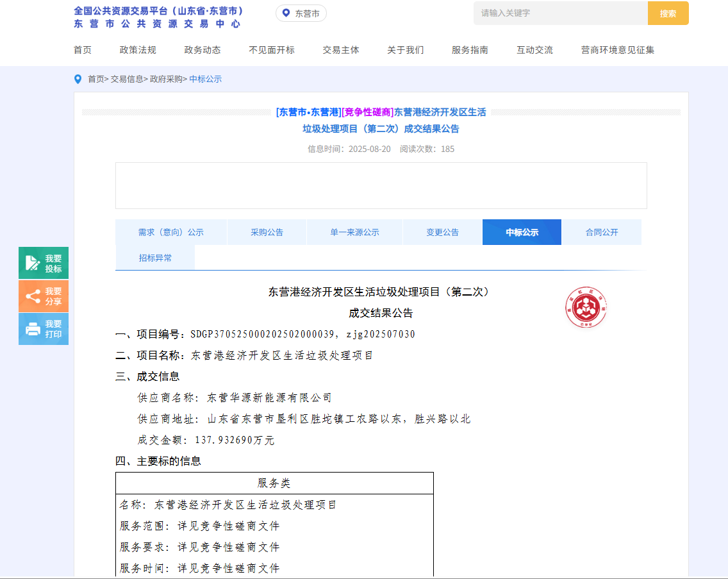Open the 服务指南 menu section
The image size is (728, 579).
[468, 49]
